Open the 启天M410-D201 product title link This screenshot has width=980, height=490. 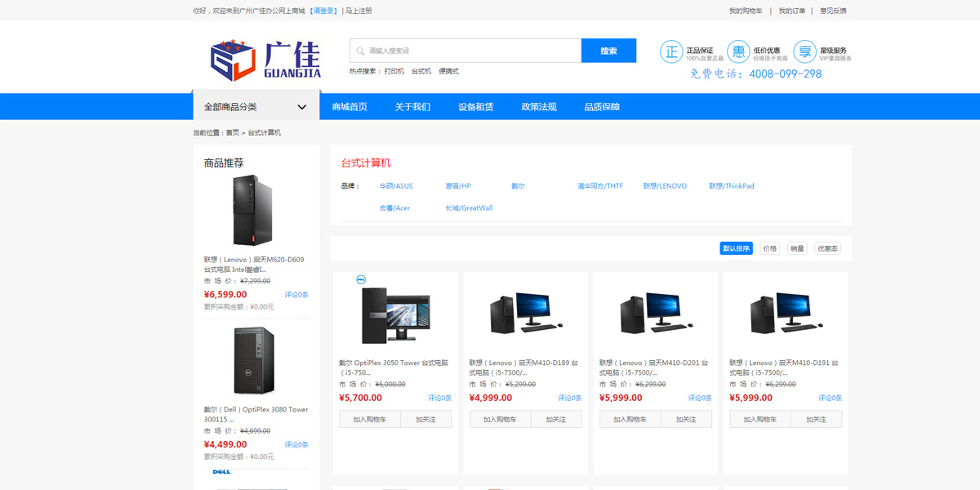[x=654, y=367]
